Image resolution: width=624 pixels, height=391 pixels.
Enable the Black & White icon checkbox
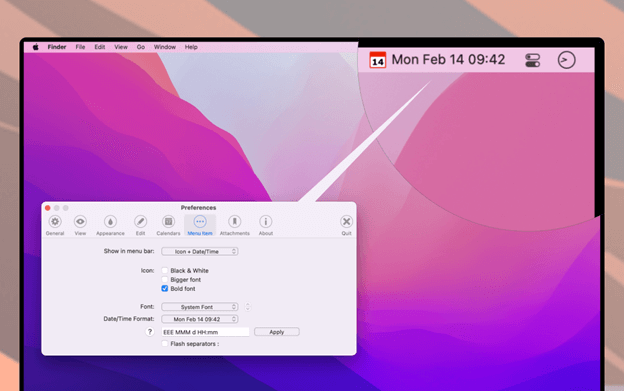pyautogui.click(x=165, y=270)
